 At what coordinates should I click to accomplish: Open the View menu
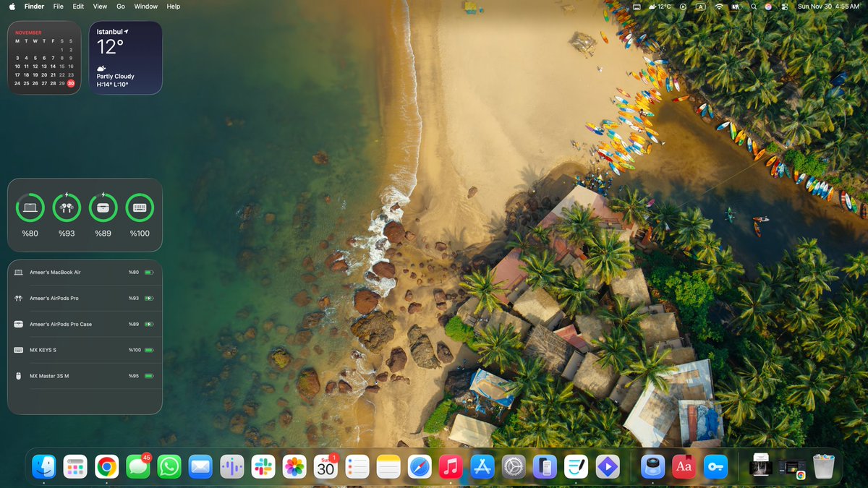coord(100,6)
